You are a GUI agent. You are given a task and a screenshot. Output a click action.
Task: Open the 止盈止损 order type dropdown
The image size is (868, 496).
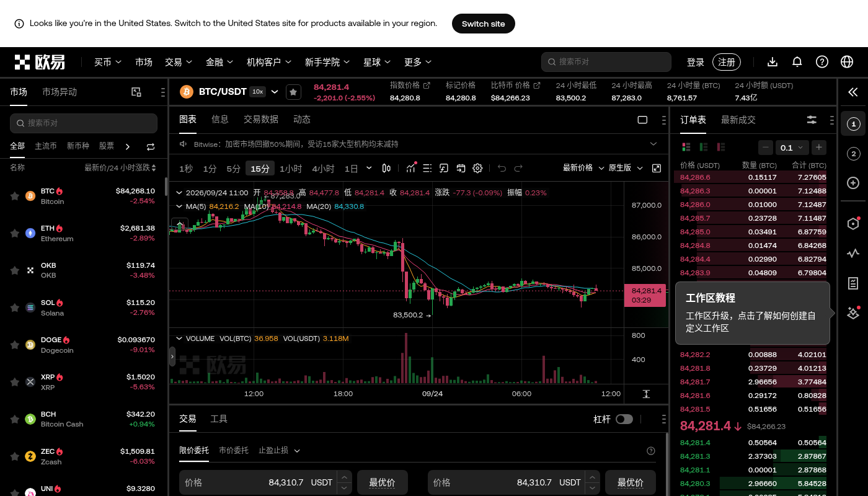pyautogui.click(x=279, y=451)
